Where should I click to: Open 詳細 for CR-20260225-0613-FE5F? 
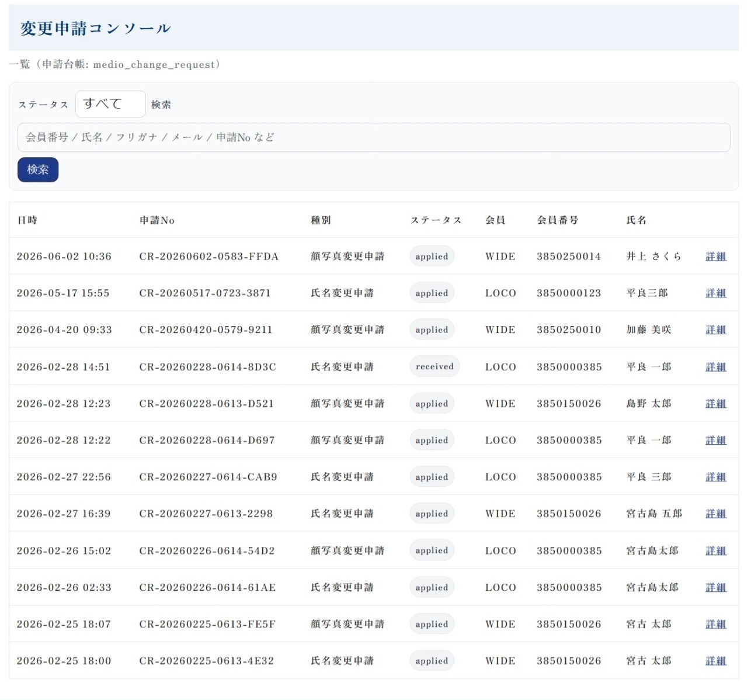(716, 625)
